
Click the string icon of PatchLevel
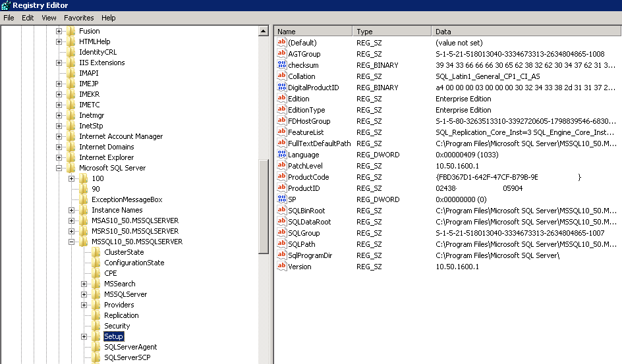point(281,165)
